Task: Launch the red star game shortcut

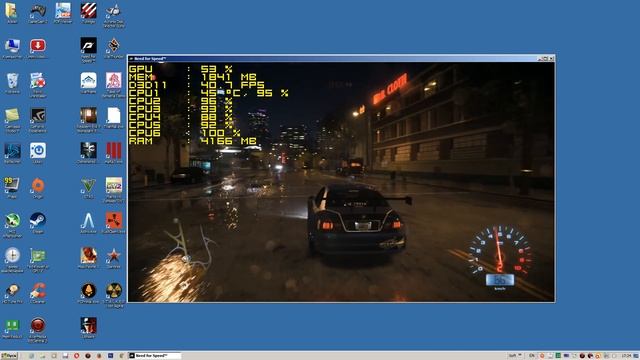Action: [113, 256]
